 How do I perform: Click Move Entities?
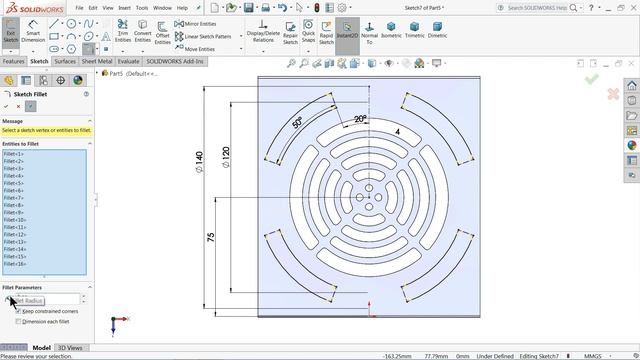point(195,49)
